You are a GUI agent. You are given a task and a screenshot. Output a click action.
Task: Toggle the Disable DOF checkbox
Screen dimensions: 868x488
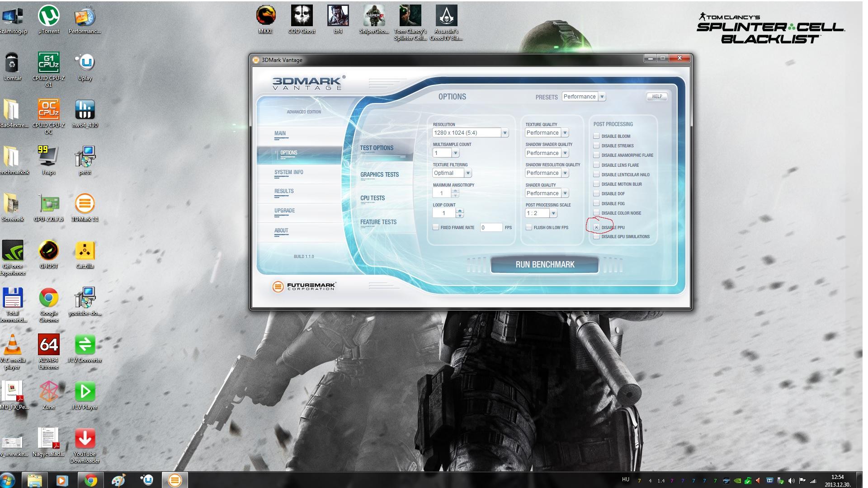(596, 193)
